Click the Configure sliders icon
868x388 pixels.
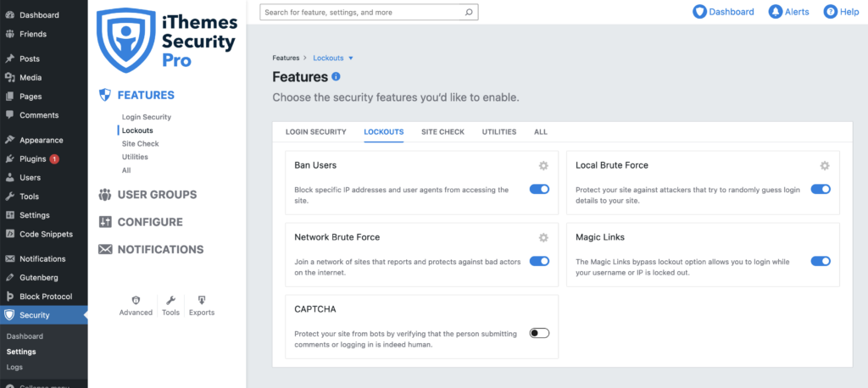(104, 222)
